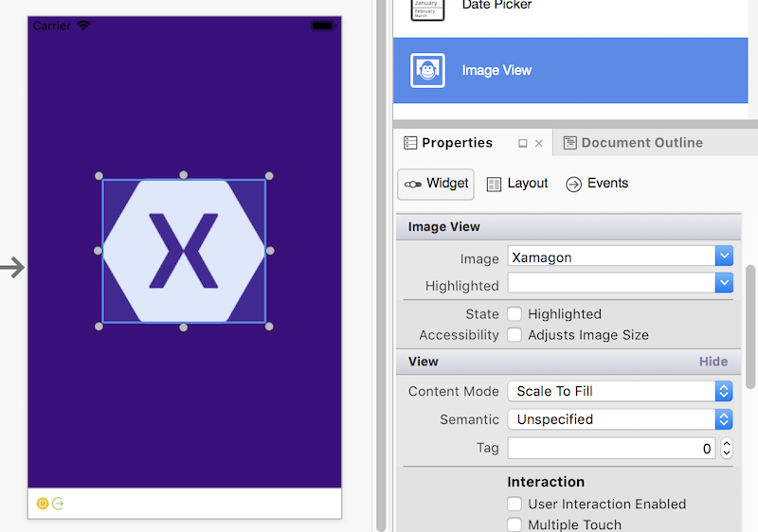758x532 pixels.
Task: Click the left-middle resize handle of image
Action: tap(98, 251)
